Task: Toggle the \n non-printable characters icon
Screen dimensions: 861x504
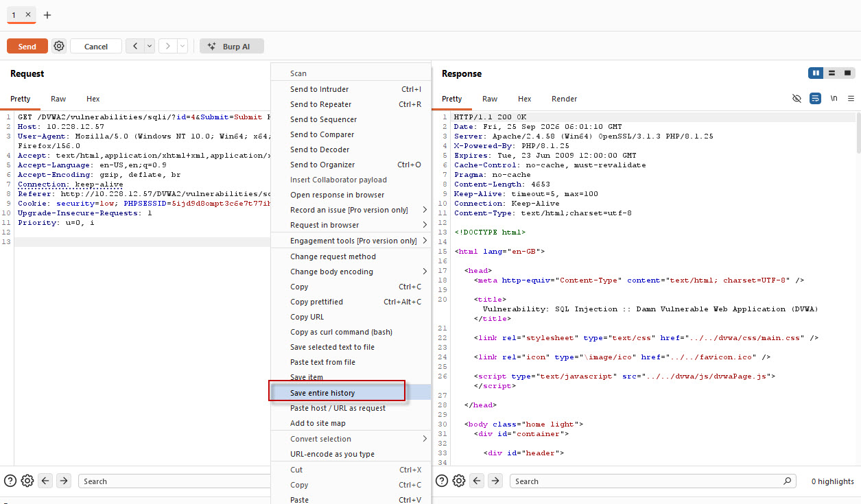Action: (x=834, y=99)
